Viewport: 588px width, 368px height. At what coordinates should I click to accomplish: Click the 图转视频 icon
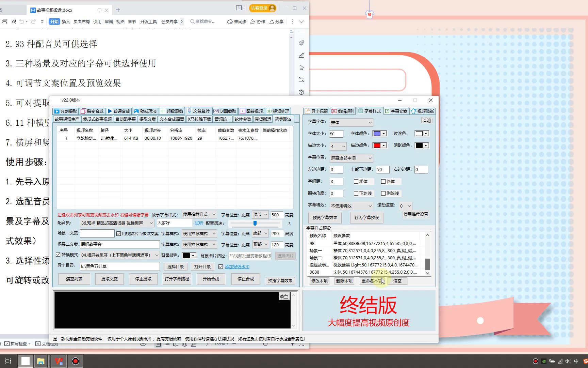[252, 111]
